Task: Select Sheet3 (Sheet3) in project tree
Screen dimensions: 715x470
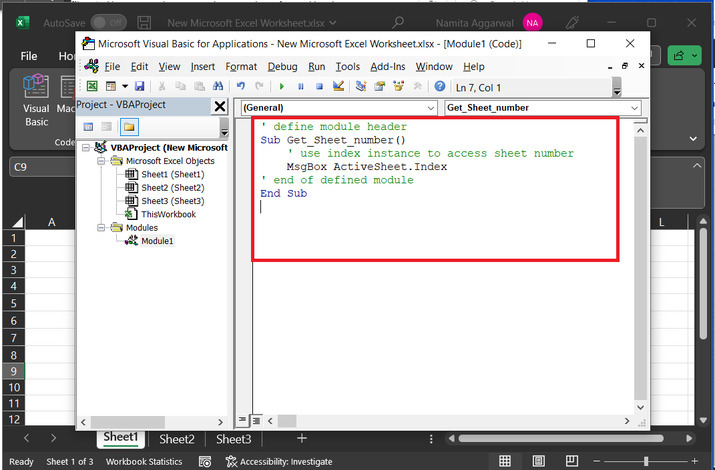Action: pyautogui.click(x=172, y=201)
